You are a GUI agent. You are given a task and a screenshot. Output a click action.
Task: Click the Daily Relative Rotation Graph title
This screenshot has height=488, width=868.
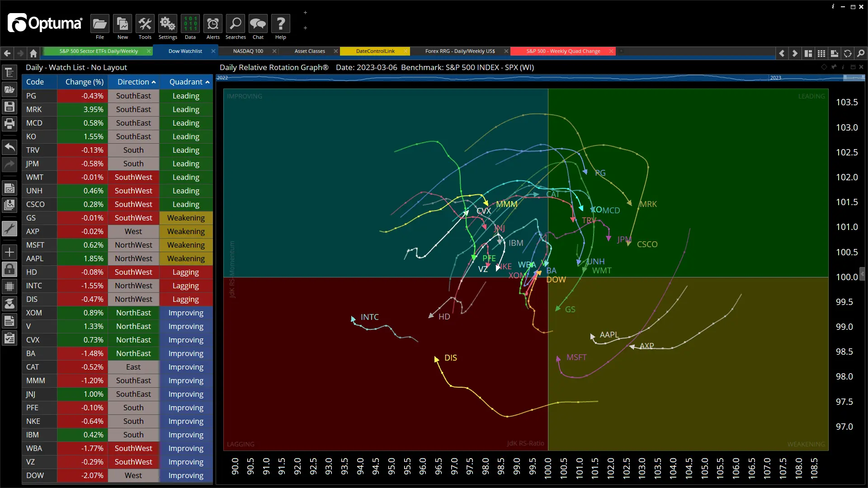[x=274, y=67]
